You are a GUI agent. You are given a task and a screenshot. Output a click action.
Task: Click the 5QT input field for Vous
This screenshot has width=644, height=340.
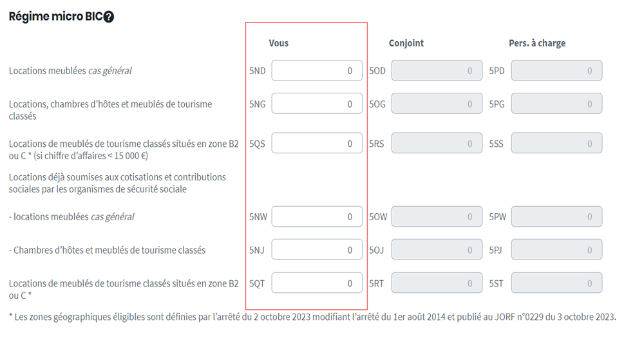click(x=317, y=283)
